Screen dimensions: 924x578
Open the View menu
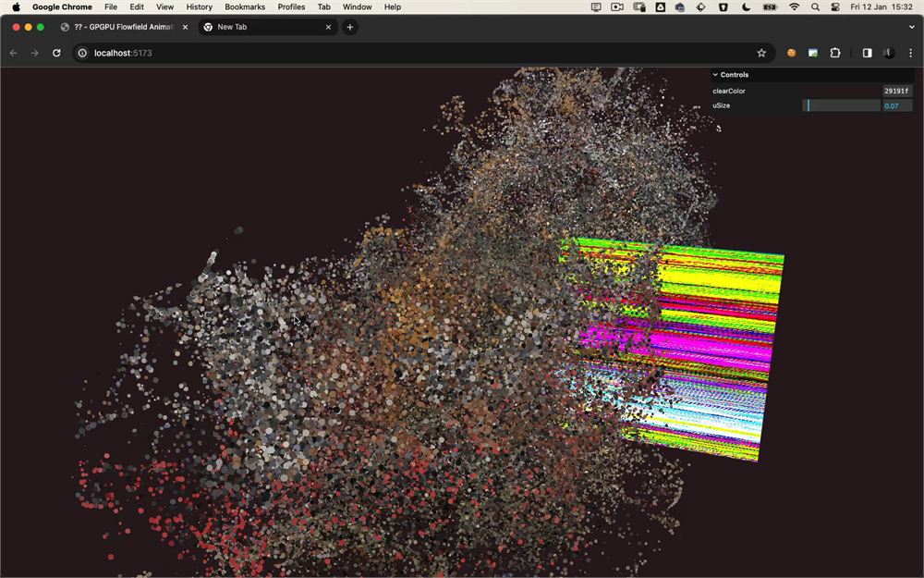[x=165, y=7]
